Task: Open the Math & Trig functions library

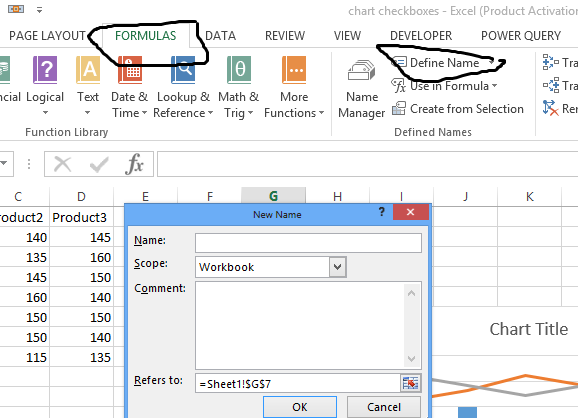Action: [x=238, y=87]
